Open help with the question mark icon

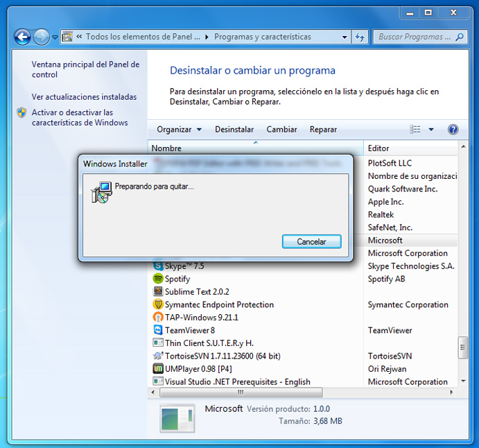[x=453, y=130]
